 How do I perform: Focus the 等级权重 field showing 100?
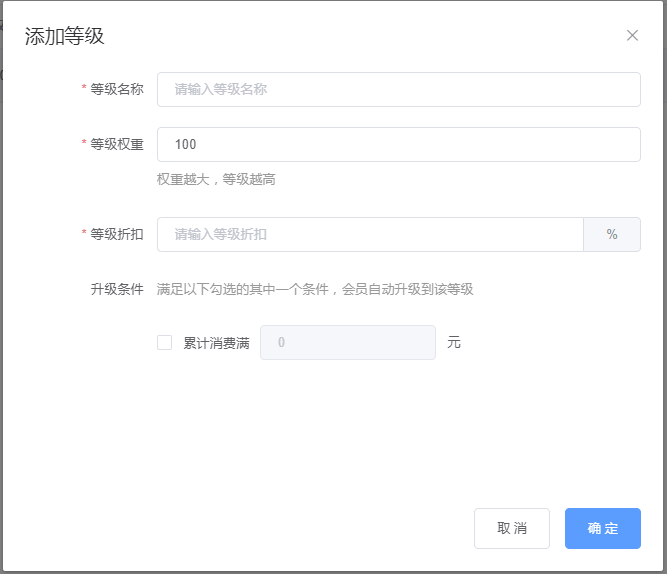(398, 144)
